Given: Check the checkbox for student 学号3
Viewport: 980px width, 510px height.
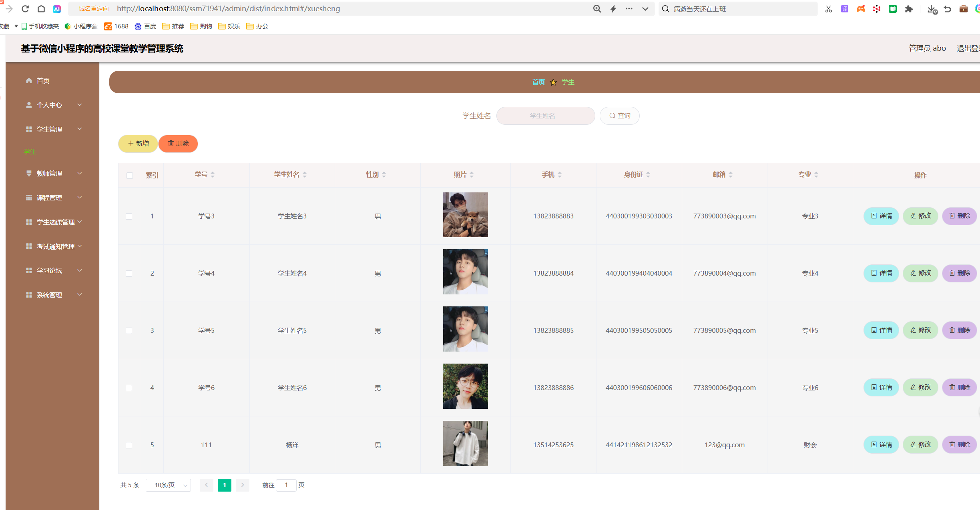Looking at the screenshot, I should [129, 216].
